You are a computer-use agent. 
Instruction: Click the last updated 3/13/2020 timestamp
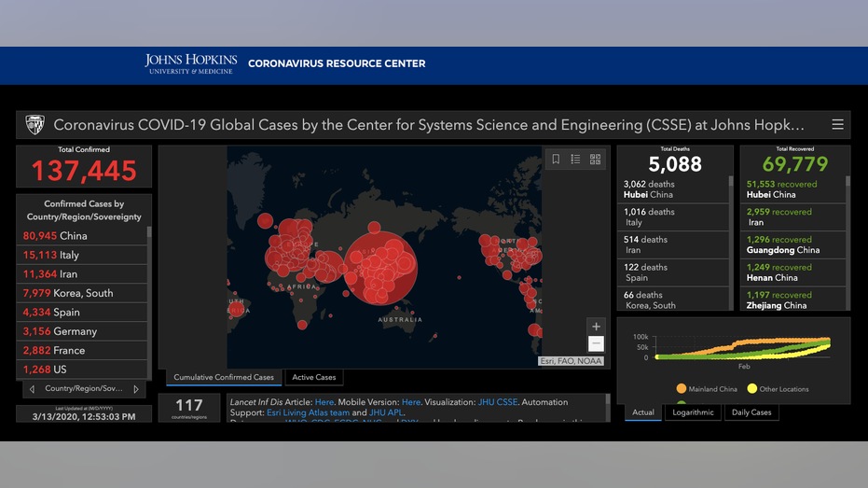pyautogui.click(x=84, y=416)
